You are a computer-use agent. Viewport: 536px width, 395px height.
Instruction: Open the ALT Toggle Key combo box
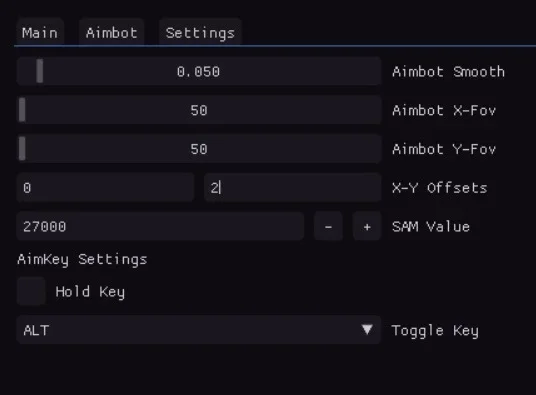[199, 330]
